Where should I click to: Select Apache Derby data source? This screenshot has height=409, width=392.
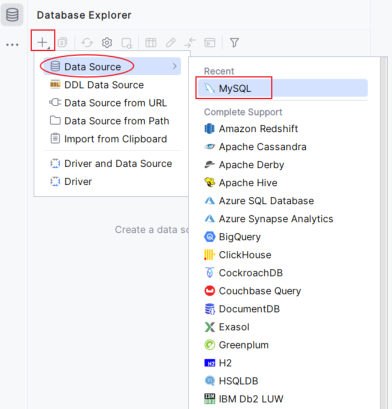tap(282, 164)
